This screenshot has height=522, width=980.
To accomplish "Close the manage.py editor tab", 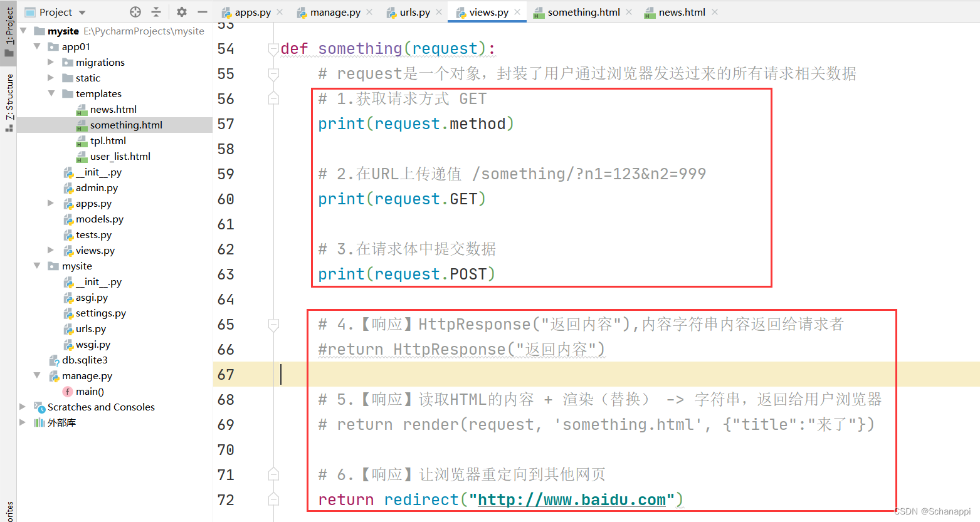I will tap(369, 12).
